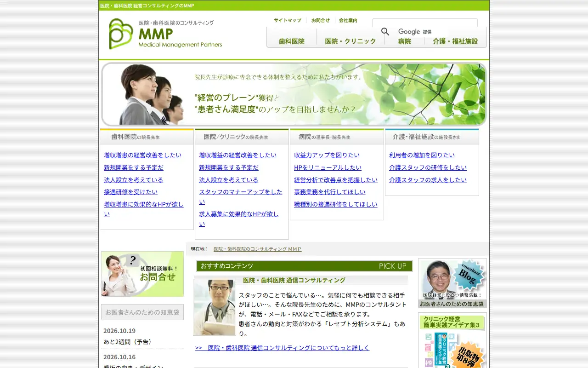
Task: Open 接遇研修を受けたい link
Action: pos(130,192)
